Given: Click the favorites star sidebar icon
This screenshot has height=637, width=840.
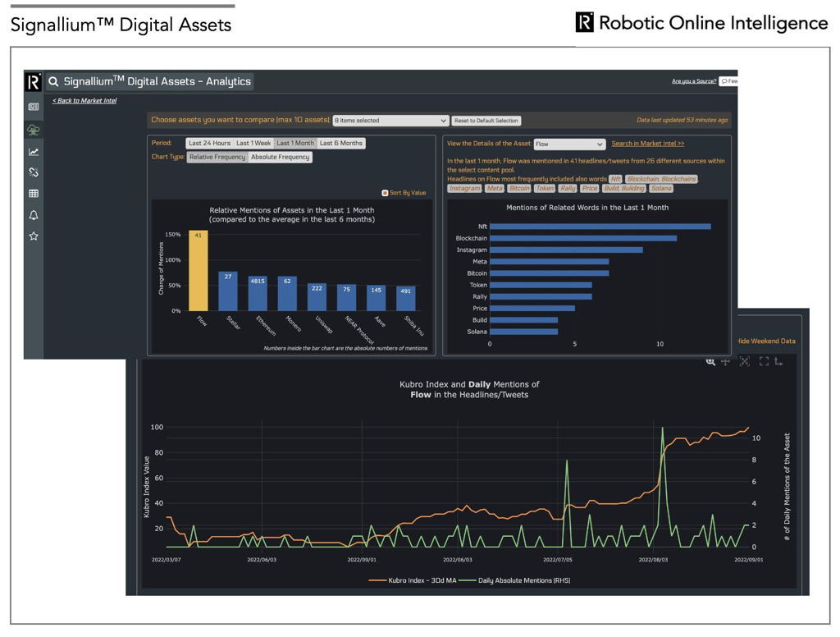Looking at the screenshot, I should pos(34,236).
